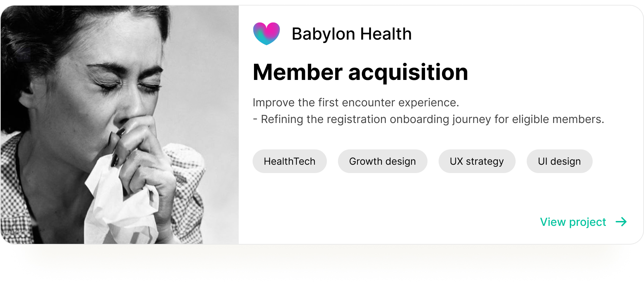Click the arrow icon beside View project
The image size is (644, 287).
point(621,222)
